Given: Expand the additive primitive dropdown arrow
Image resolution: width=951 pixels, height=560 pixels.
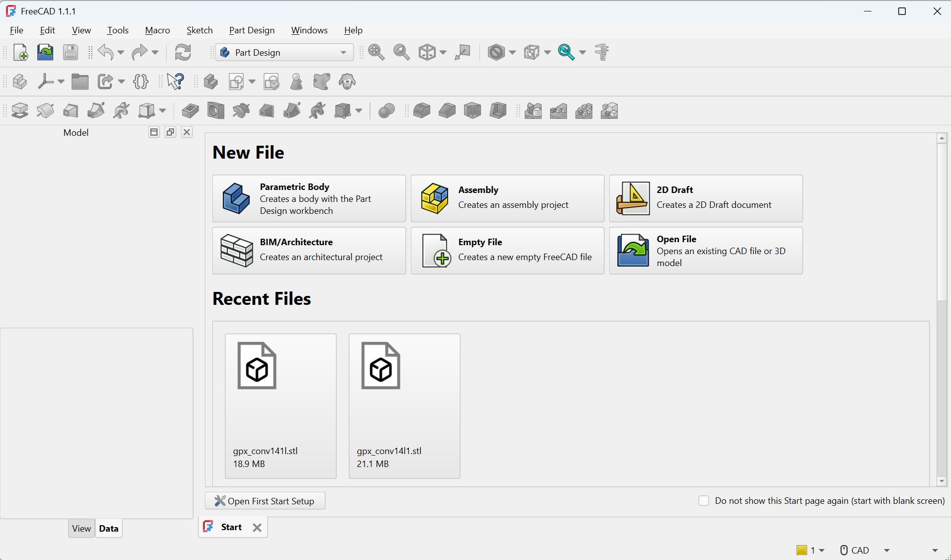Looking at the screenshot, I should tap(163, 110).
